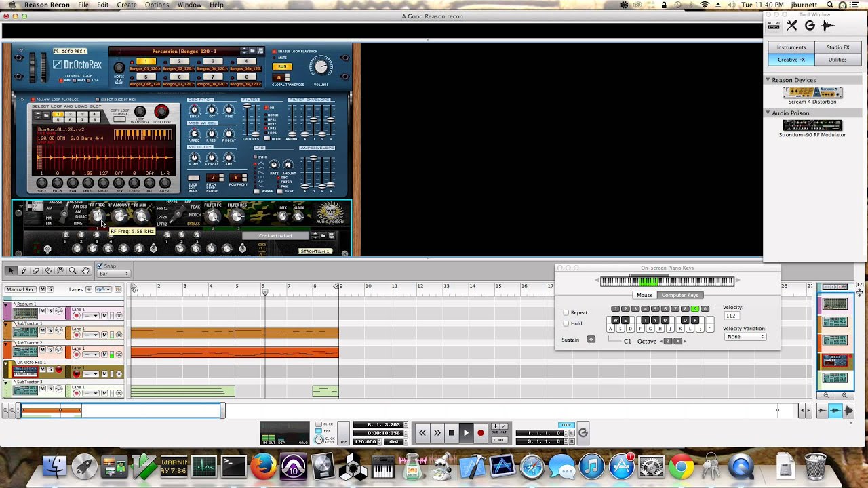This screenshot has width=868, height=488.
Task: Click loop slot 3 button on Dr. Octo Rex
Action: pos(213,62)
